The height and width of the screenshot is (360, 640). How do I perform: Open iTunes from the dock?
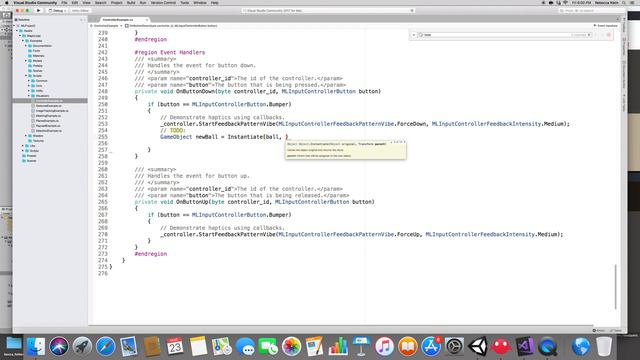(384, 347)
